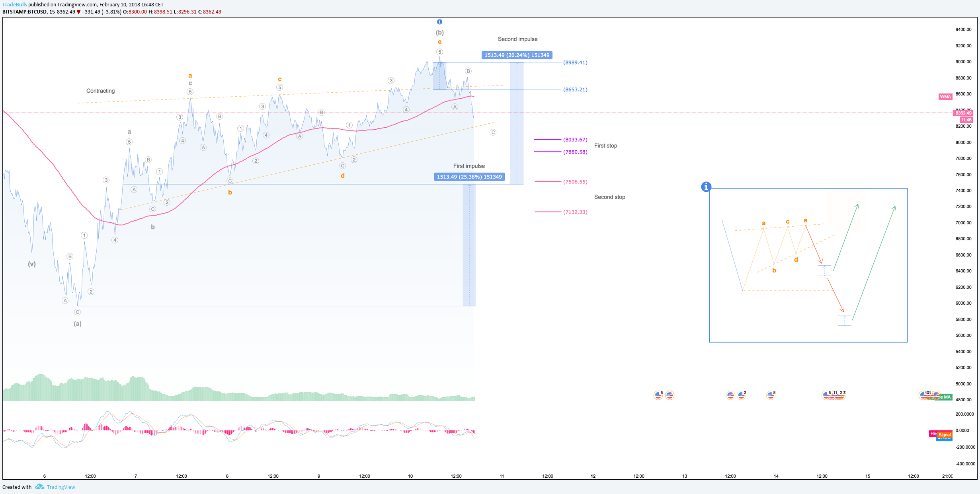Image resolution: width=980 pixels, height=494 pixels.
Task: Open the TradingView link in the footer
Action: click(61, 487)
